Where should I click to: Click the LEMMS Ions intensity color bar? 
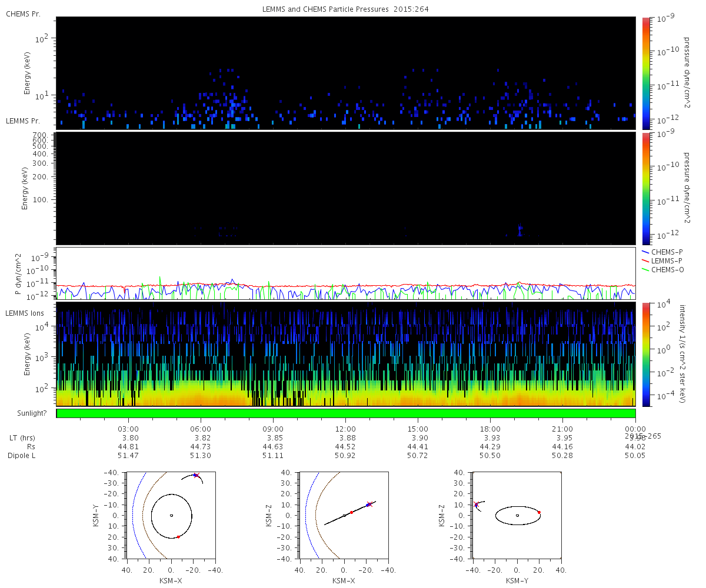[646, 355]
